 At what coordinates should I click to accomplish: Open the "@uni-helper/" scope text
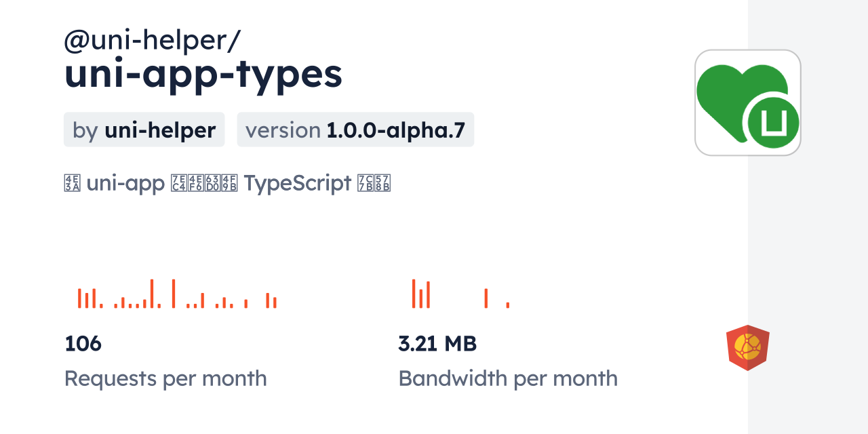152,41
